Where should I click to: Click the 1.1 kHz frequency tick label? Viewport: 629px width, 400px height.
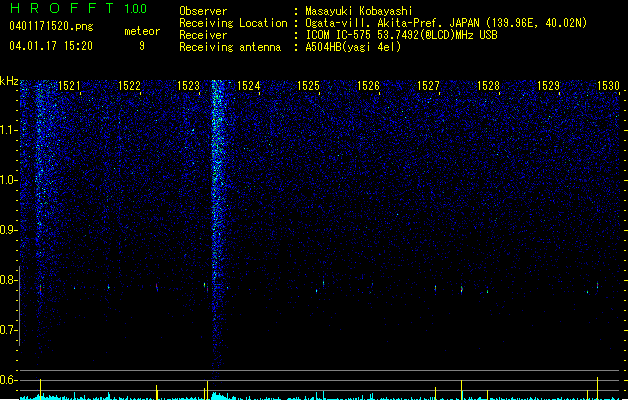(x=8, y=130)
